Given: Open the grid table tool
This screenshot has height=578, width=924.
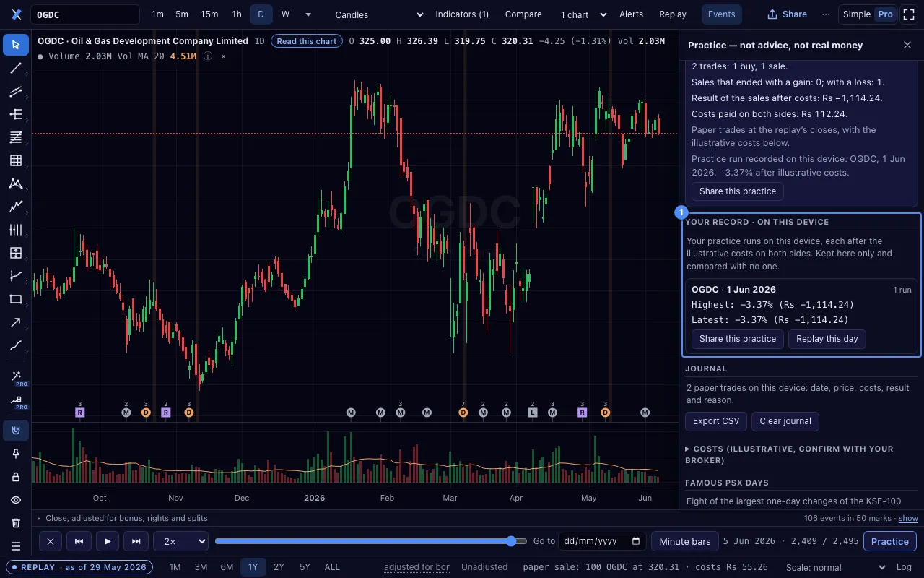Looking at the screenshot, I should [16, 160].
